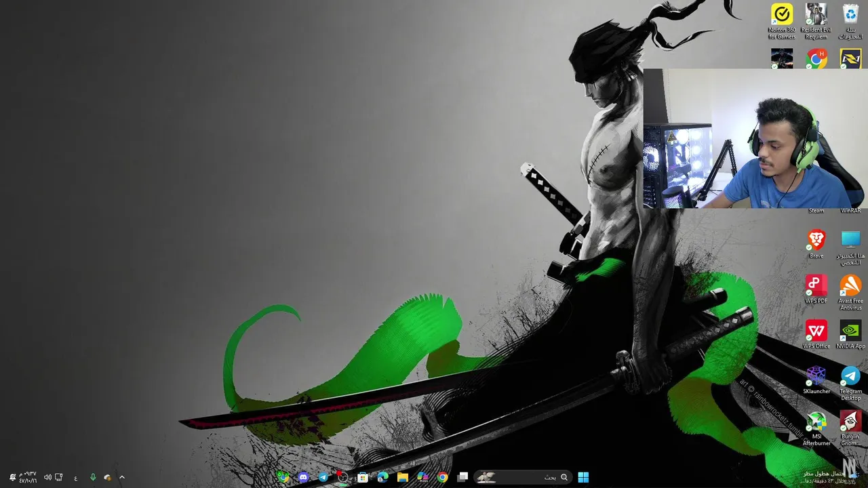Select the This PC monitor desktop icon
Viewport: 868px width, 488px height.
(850, 247)
